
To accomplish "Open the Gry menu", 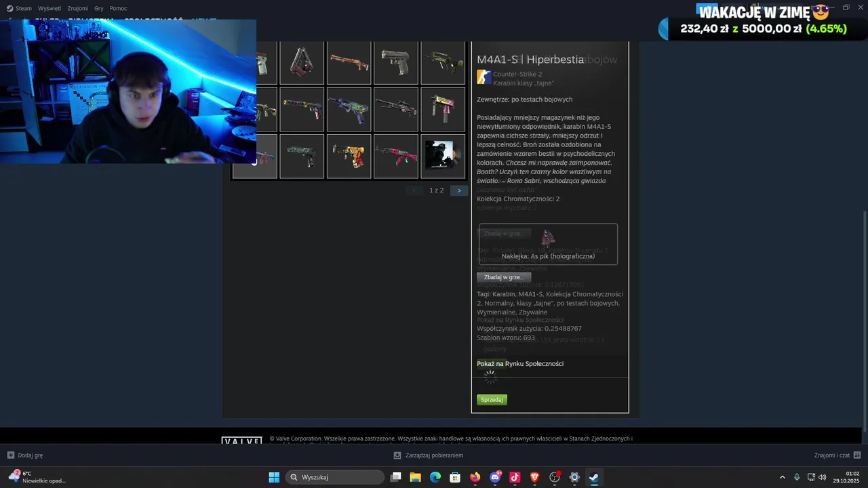I will pos(99,8).
